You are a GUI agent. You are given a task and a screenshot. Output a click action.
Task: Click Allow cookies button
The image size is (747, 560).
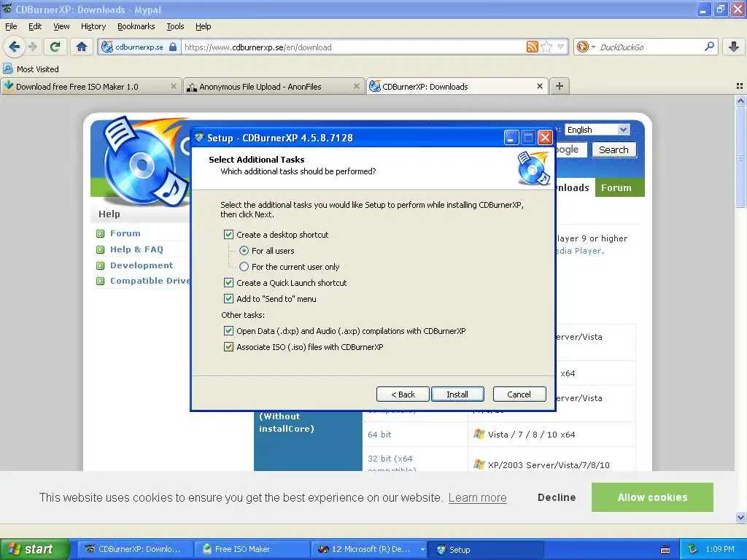(x=652, y=497)
